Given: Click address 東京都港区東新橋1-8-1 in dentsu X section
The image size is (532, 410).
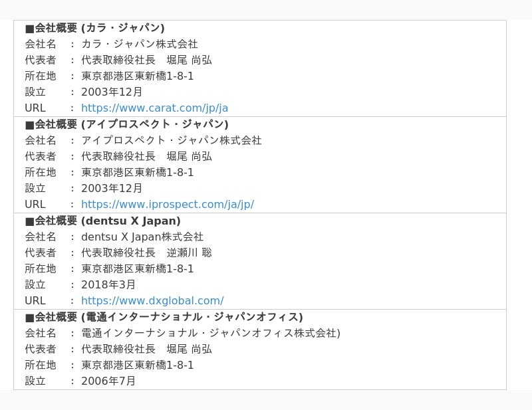Looking at the screenshot, I should [x=138, y=269].
